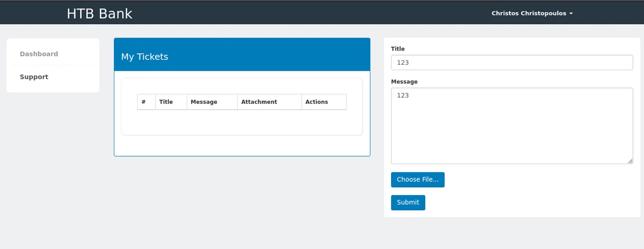Click the Message label above the textarea
Image resolution: width=644 pixels, height=249 pixels.
pyautogui.click(x=404, y=82)
